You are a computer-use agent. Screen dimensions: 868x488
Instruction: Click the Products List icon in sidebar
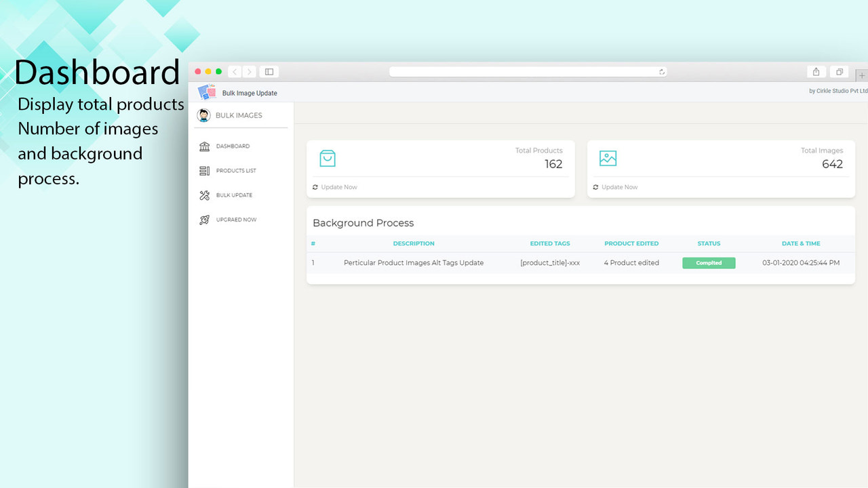pos(204,170)
